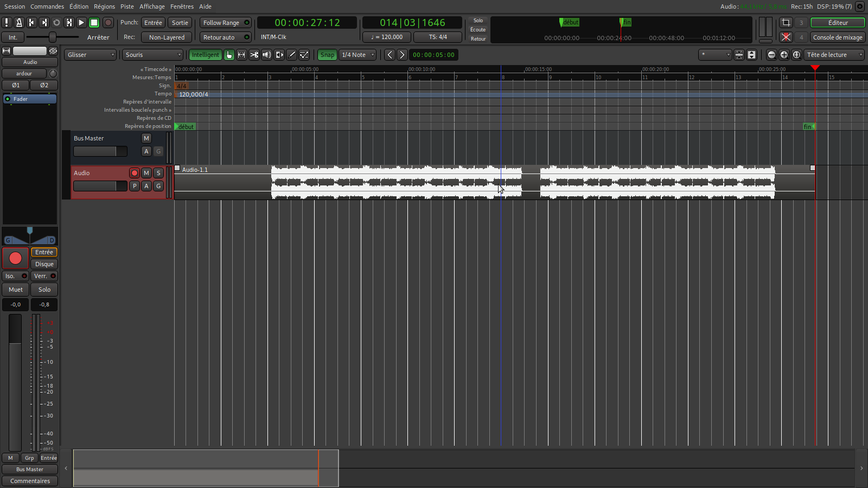Toggle Snap to grid on or off
This screenshot has height=488, width=868.
[327, 55]
